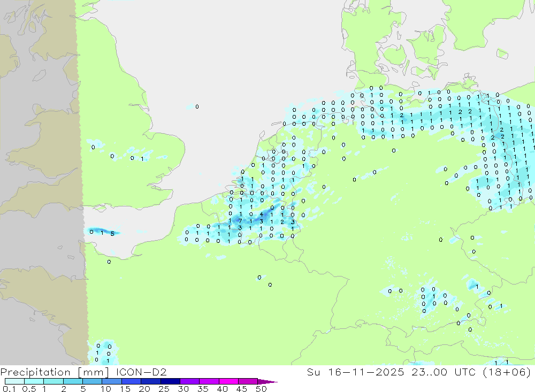Click the "[mm]" unit label
The image size is (535, 392).
coord(94,372)
